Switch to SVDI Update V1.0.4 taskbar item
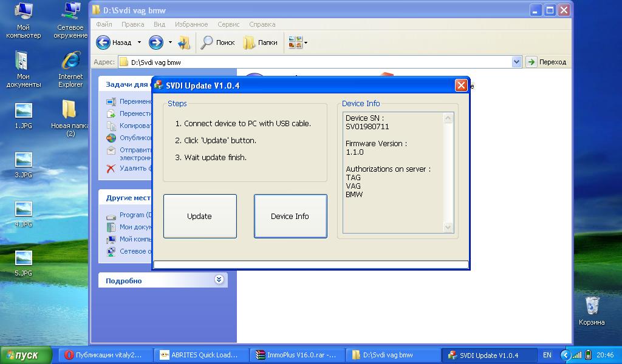Viewport: 622px width, 364px height. click(x=489, y=355)
